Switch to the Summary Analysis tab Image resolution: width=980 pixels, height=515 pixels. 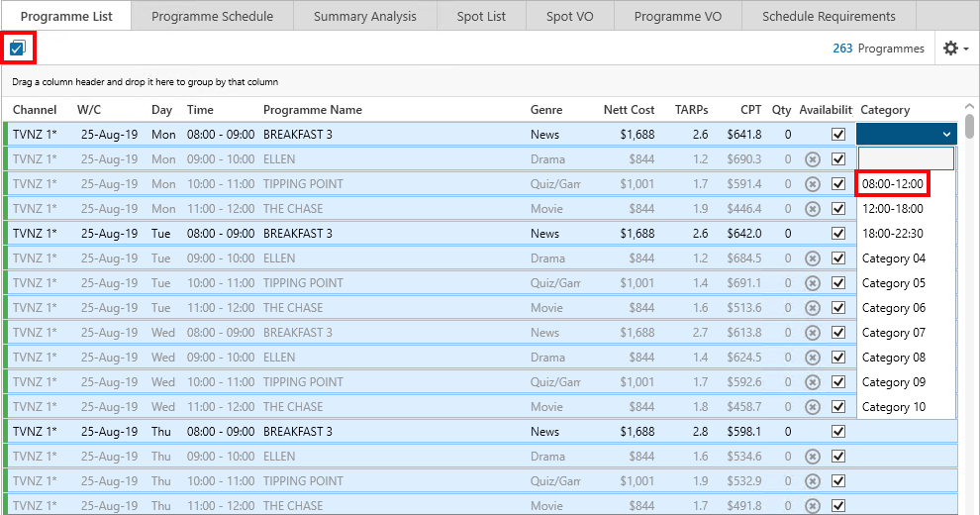tap(365, 16)
